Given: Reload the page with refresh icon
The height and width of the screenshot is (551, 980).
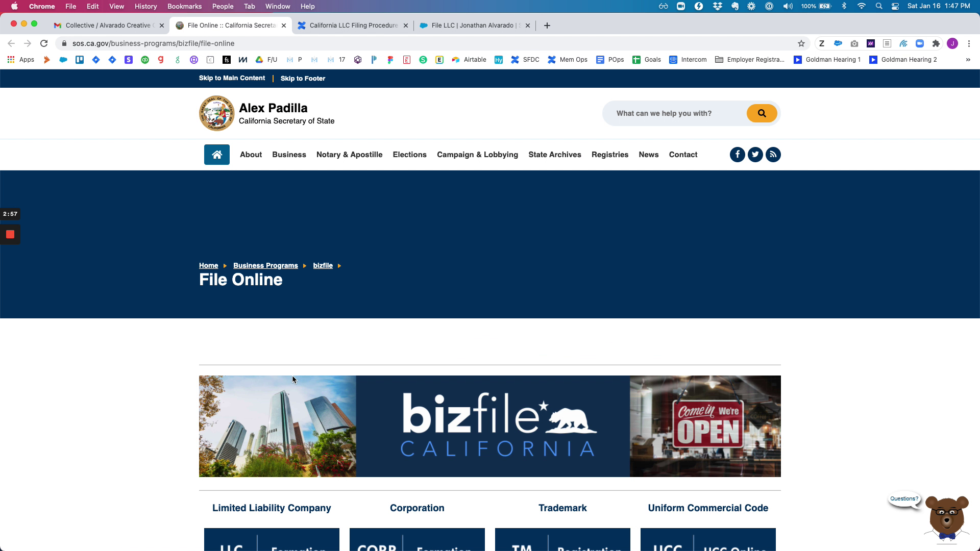Looking at the screenshot, I should pyautogui.click(x=44, y=43).
